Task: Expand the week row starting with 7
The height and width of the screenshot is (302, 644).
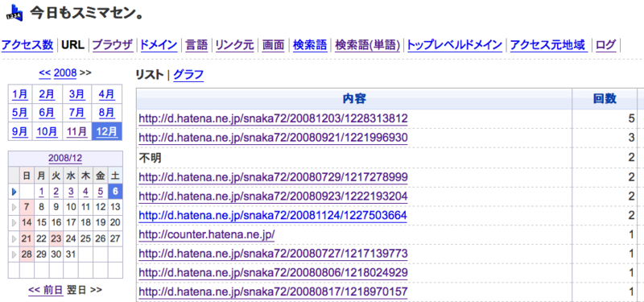Action: [14, 207]
